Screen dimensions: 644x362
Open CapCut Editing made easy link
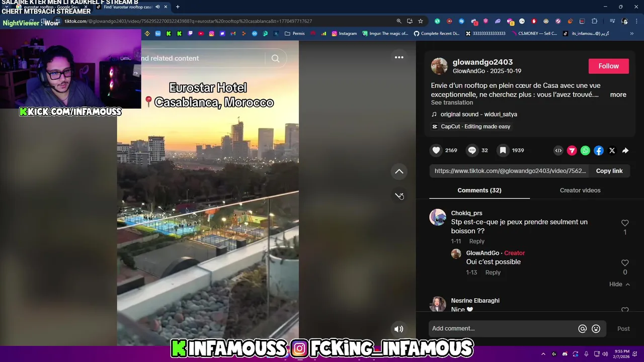pyautogui.click(x=475, y=126)
